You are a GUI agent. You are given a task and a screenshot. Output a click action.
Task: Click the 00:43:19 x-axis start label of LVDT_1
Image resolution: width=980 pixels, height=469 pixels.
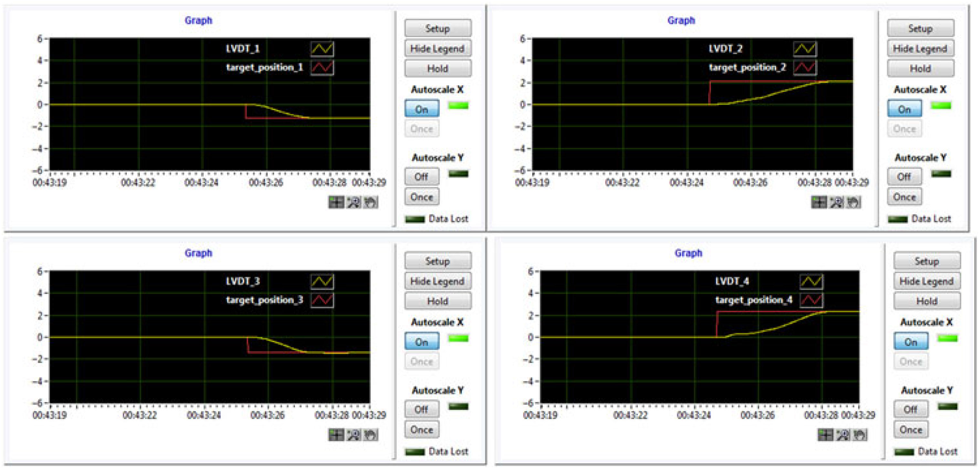49,182
